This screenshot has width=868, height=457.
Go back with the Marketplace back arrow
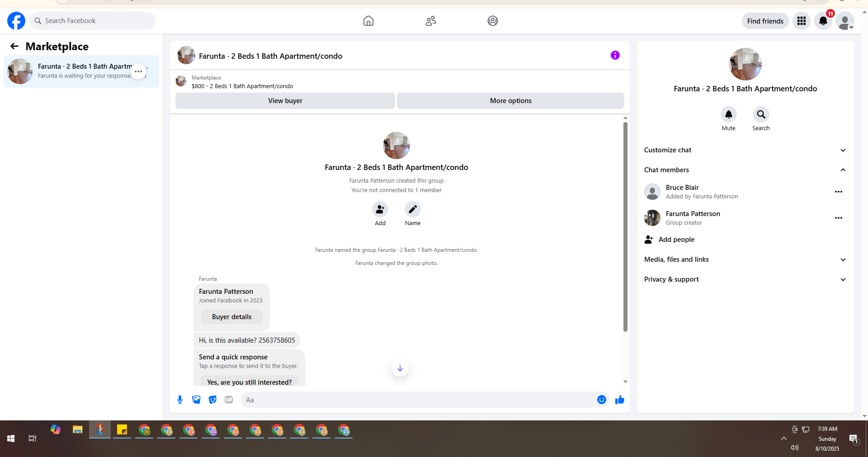tap(14, 46)
